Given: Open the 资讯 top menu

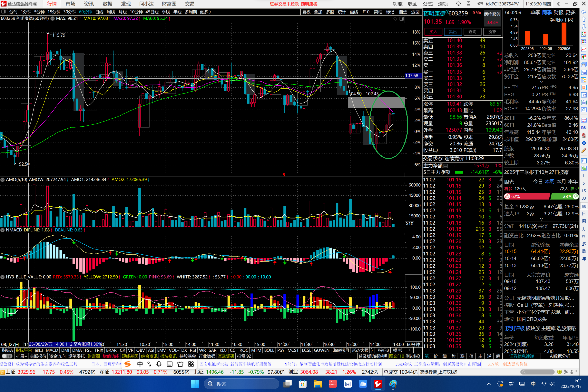Looking at the screenshot, I should (89, 4).
